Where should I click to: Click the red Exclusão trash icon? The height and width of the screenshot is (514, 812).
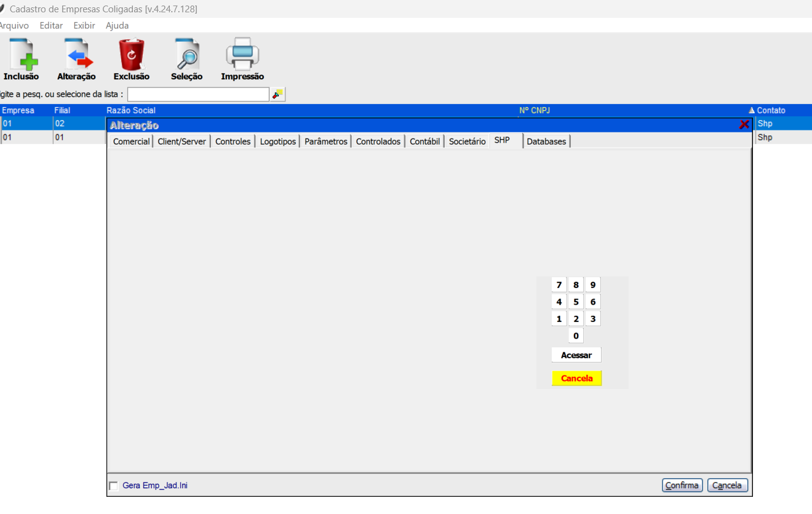click(131, 55)
